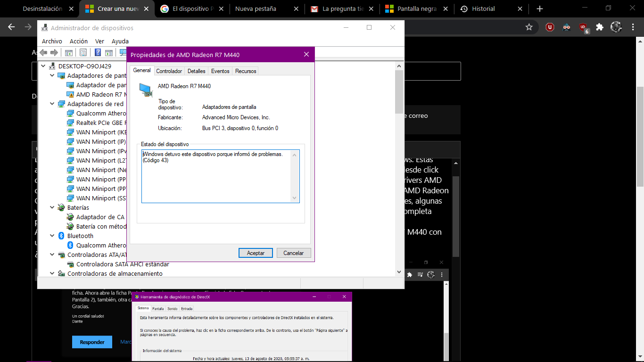Click the Chrome page vertical scrollbar thumb
The height and width of the screenshot is (362, 644).
click(640, 137)
